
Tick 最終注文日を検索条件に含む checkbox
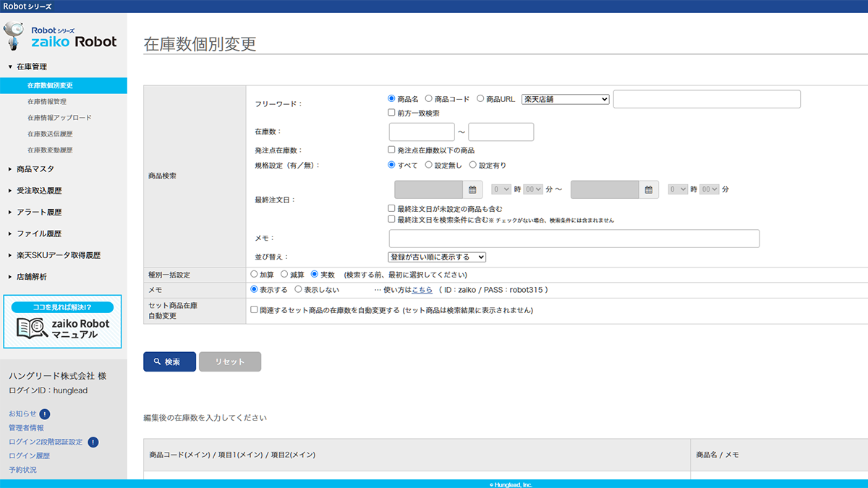coord(392,219)
